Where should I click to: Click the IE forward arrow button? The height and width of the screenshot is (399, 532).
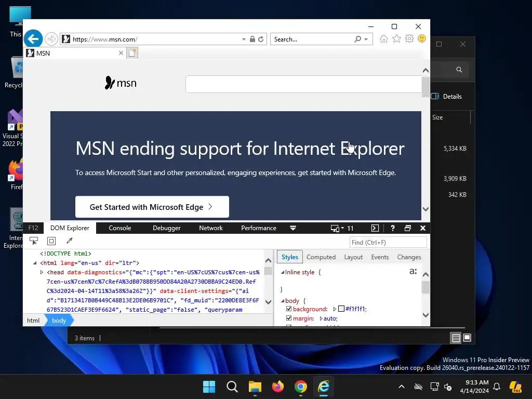tap(51, 39)
